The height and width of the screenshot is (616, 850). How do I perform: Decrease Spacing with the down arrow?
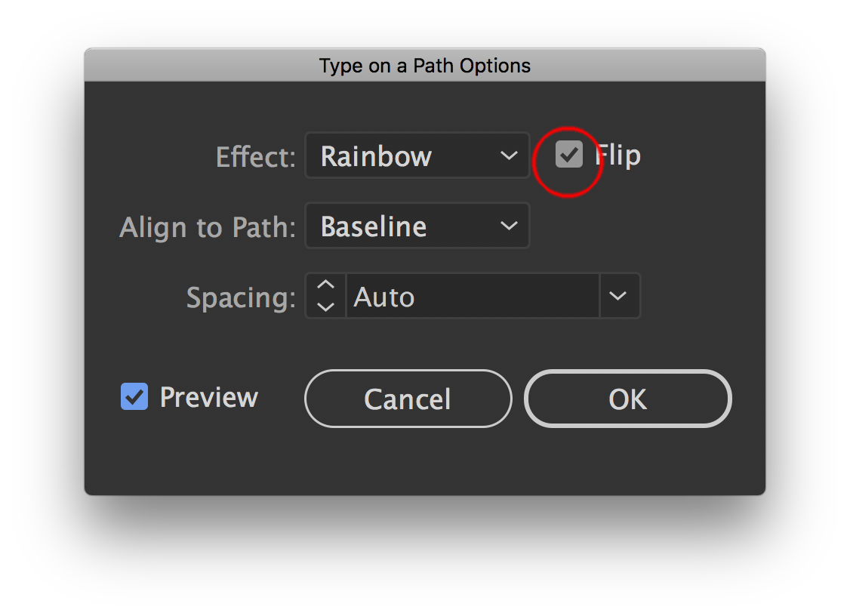pos(325,306)
